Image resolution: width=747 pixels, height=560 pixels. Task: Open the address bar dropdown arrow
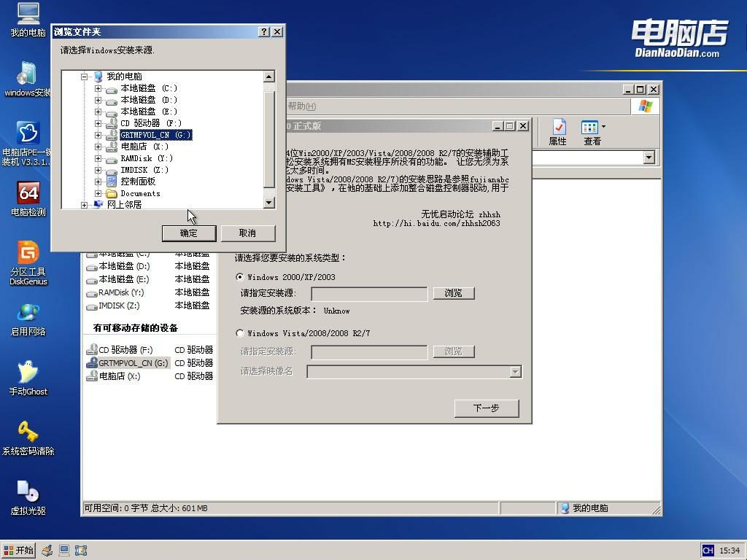649,157
